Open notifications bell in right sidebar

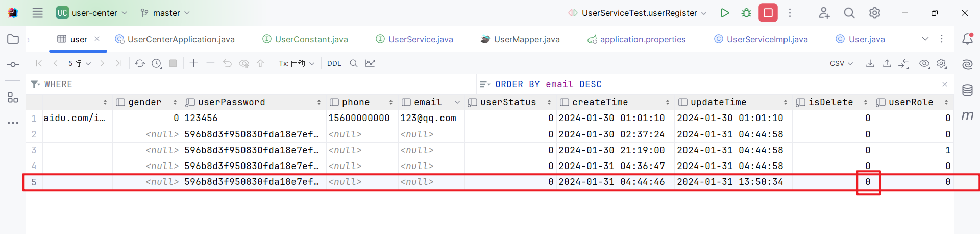click(967, 39)
